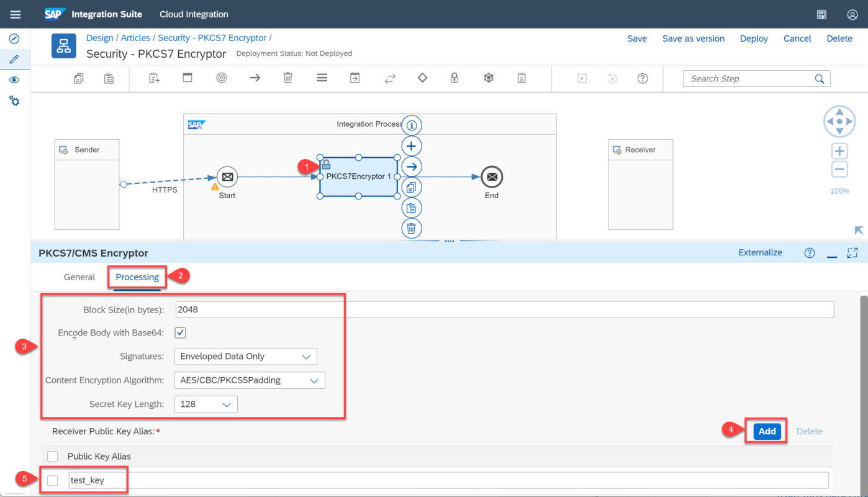Open the Call step icon in toolbar
The width and height of the screenshot is (868, 497).
pyautogui.click(x=355, y=78)
